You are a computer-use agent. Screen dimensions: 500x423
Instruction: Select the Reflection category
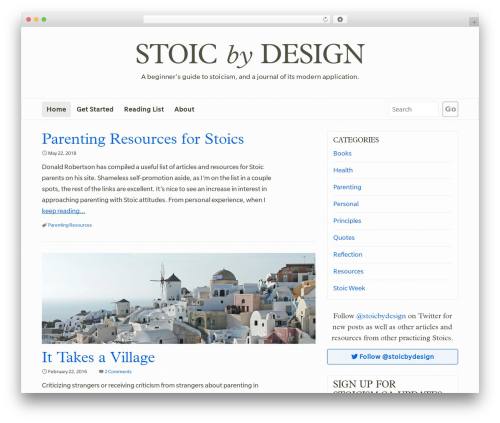coord(348,254)
